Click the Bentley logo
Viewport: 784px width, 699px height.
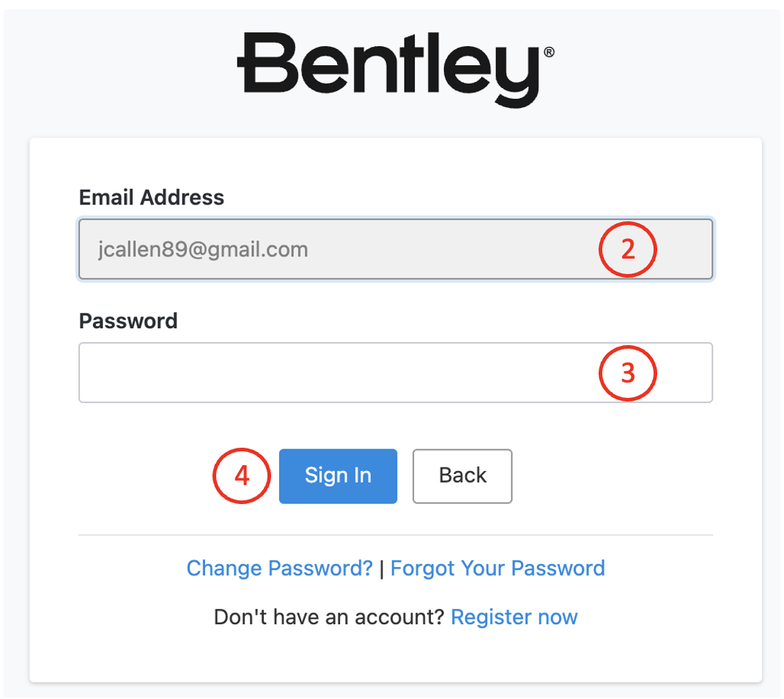click(x=394, y=67)
